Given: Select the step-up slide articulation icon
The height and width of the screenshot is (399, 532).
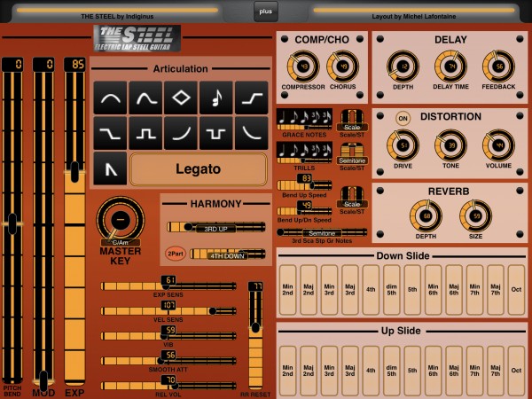Looking at the screenshot, I should (252, 98).
